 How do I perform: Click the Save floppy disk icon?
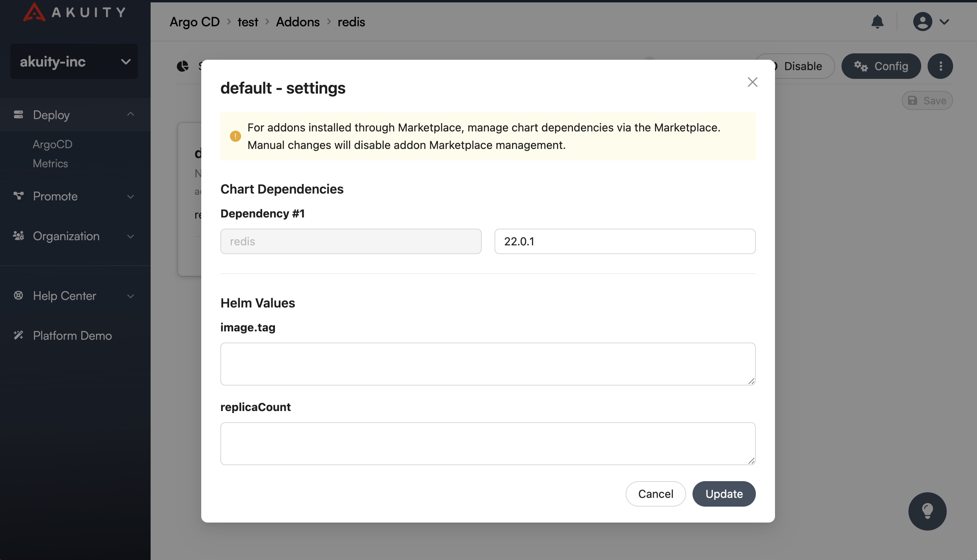coord(912,100)
